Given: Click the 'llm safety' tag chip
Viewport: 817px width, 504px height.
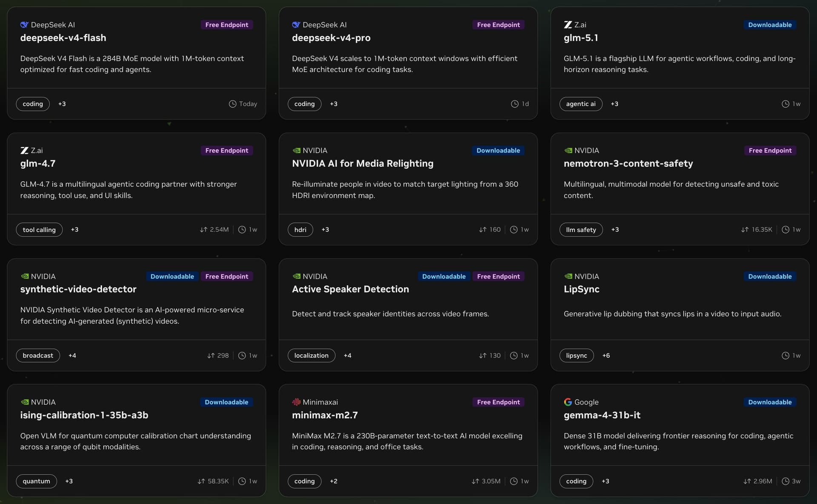Looking at the screenshot, I should 581,230.
